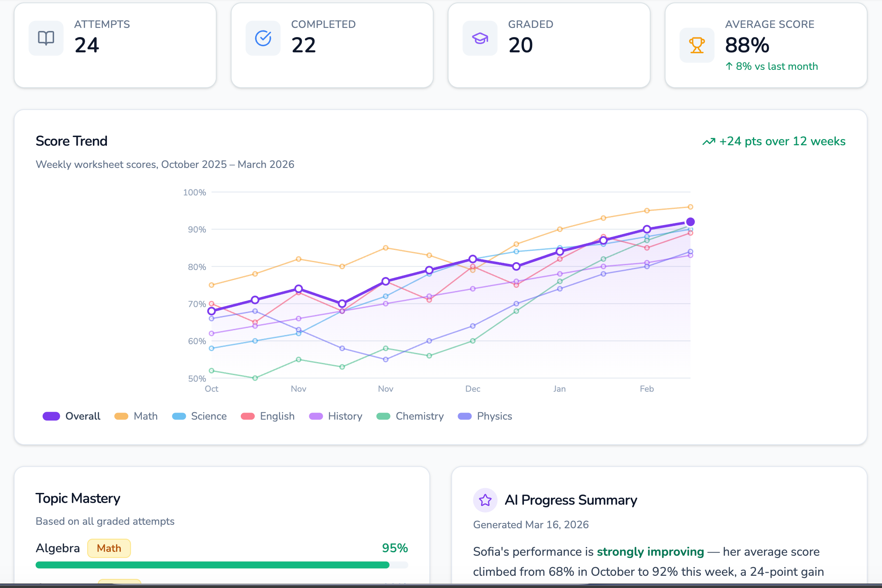Screen dimensions: 882x588
Task: Click the star icon beside AI Progress Summary
Action: point(485,500)
